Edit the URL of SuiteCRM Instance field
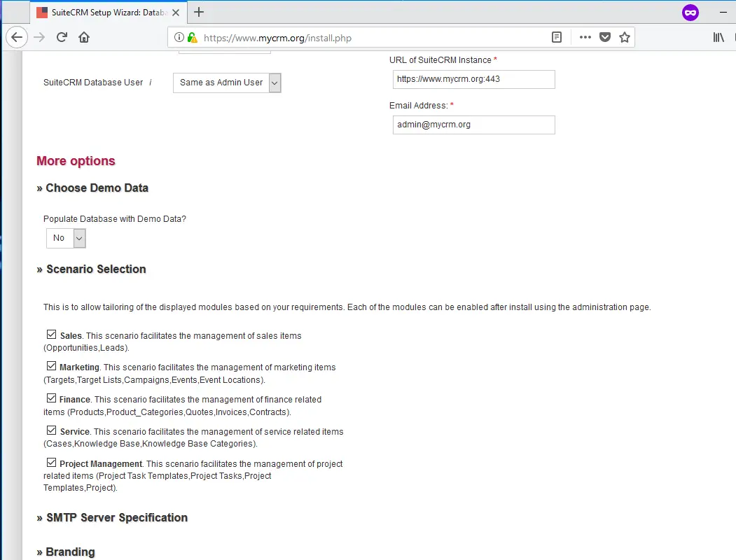The image size is (736, 560). [x=474, y=79]
